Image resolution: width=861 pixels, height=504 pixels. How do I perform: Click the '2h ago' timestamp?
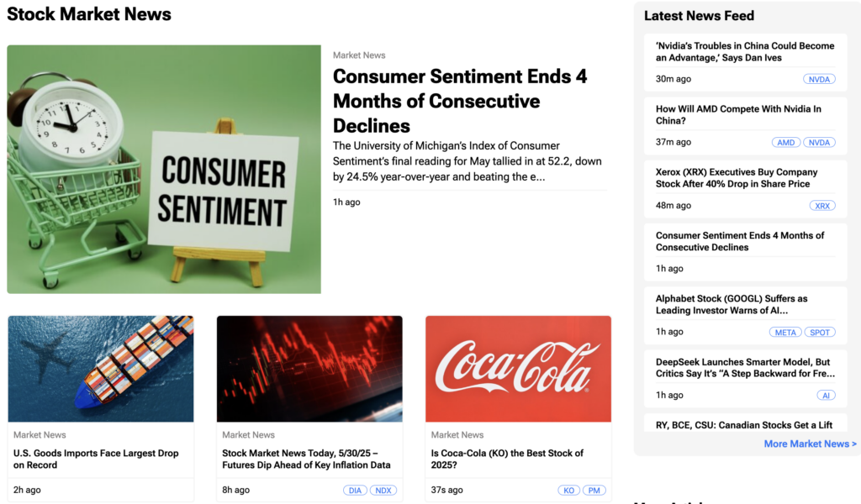coord(27,490)
